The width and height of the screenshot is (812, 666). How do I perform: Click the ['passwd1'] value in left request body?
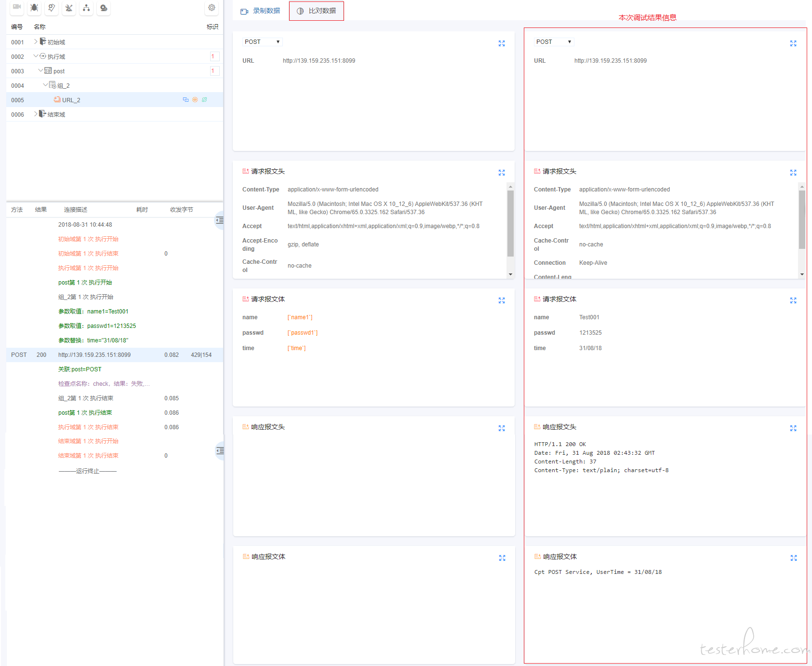303,333
